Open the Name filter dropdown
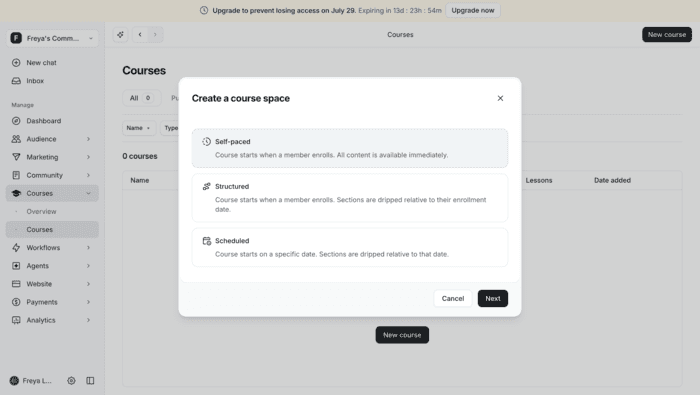 pyautogui.click(x=139, y=128)
